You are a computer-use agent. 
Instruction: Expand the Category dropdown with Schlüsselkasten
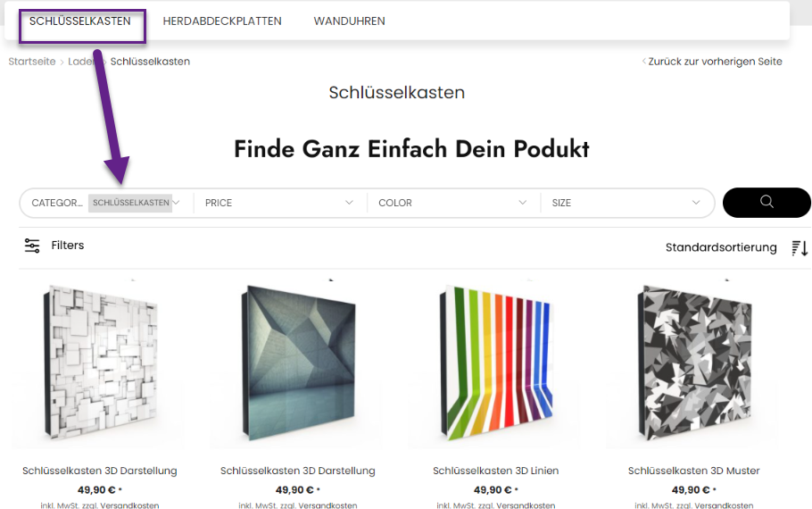click(106, 203)
